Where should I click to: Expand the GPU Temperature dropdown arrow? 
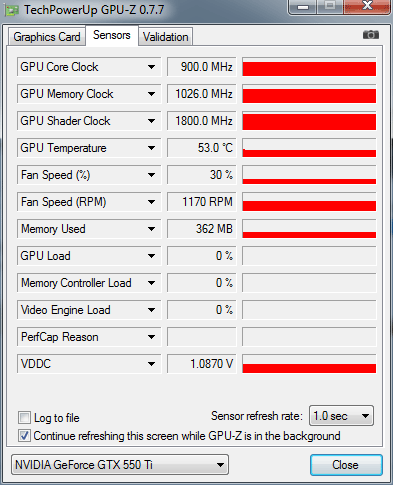click(x=151, y=148)
